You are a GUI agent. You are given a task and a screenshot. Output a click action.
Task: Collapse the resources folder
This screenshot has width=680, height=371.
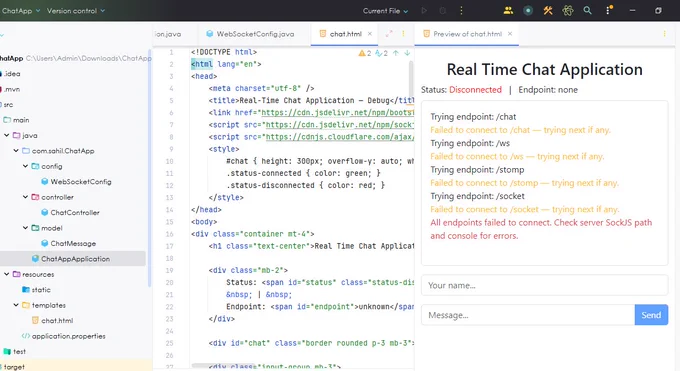pyautogui.click(x=7, y=274)
